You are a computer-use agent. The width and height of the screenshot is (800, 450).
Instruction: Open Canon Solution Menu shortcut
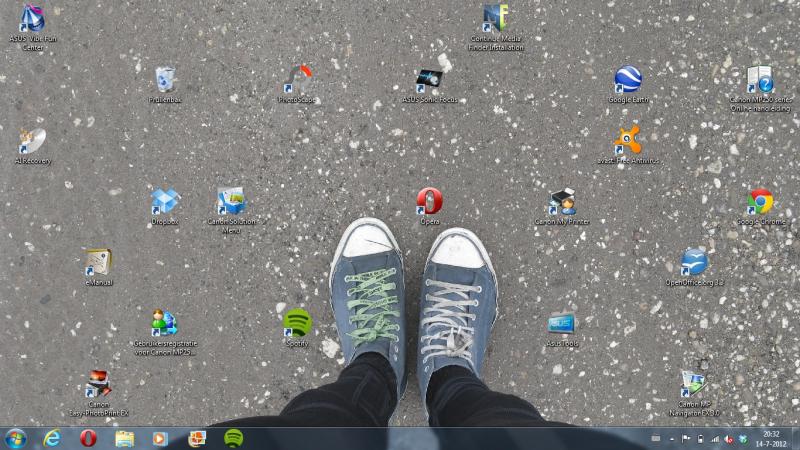(x=231, y=210)
